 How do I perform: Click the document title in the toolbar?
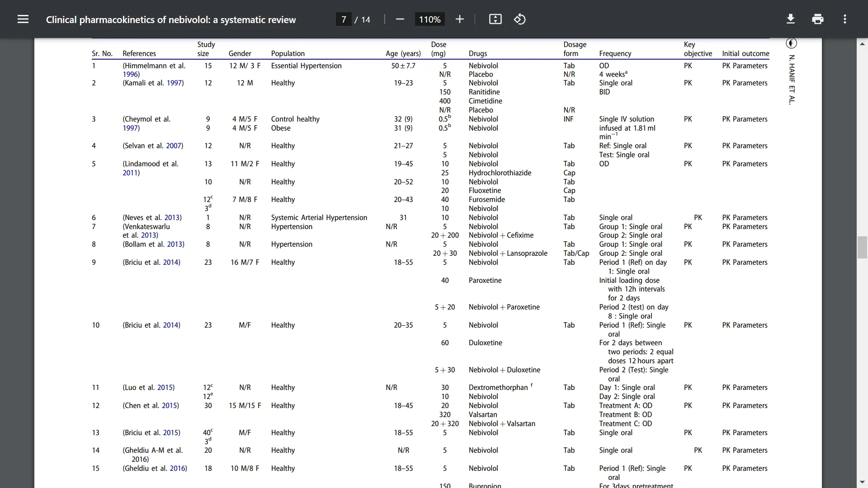tap(171, 19)
